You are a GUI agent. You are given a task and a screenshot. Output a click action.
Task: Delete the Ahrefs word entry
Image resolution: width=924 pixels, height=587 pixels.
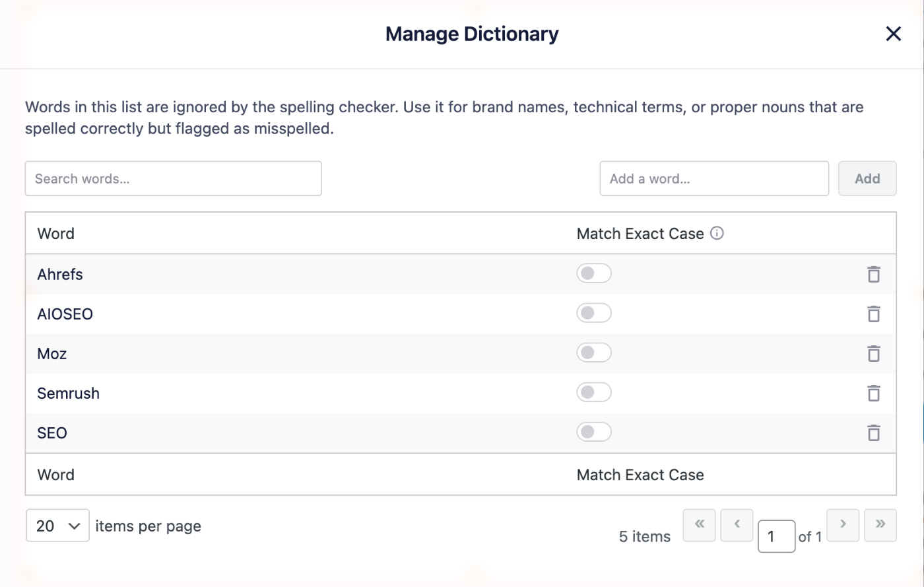point(873,274)
